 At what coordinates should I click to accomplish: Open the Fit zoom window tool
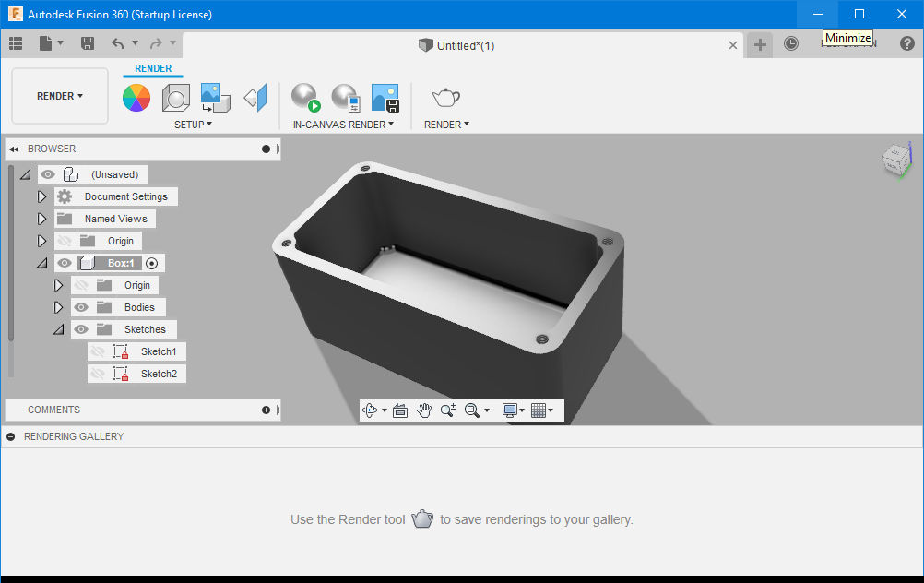(472, 410)
